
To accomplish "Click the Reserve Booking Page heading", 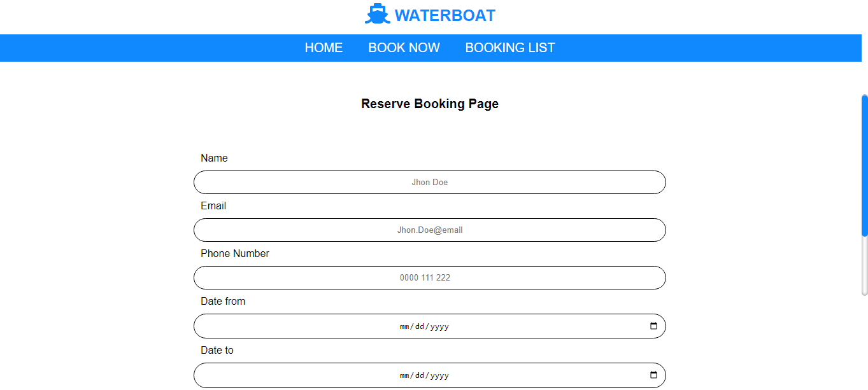I will (x=430, y=103).
